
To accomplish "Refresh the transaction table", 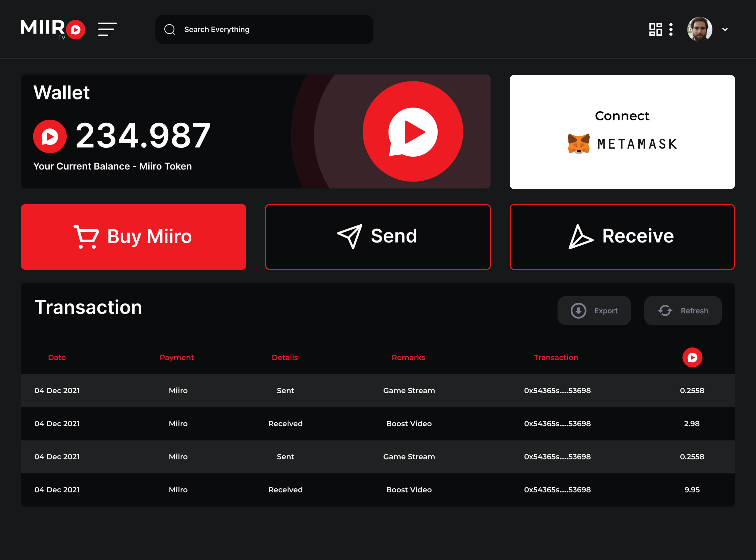I will coord(683,310).
